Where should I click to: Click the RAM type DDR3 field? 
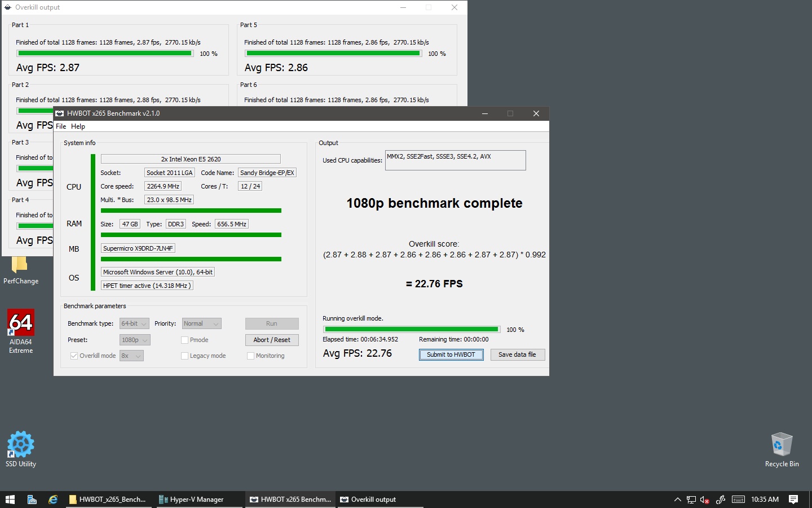tap(176, 224)
